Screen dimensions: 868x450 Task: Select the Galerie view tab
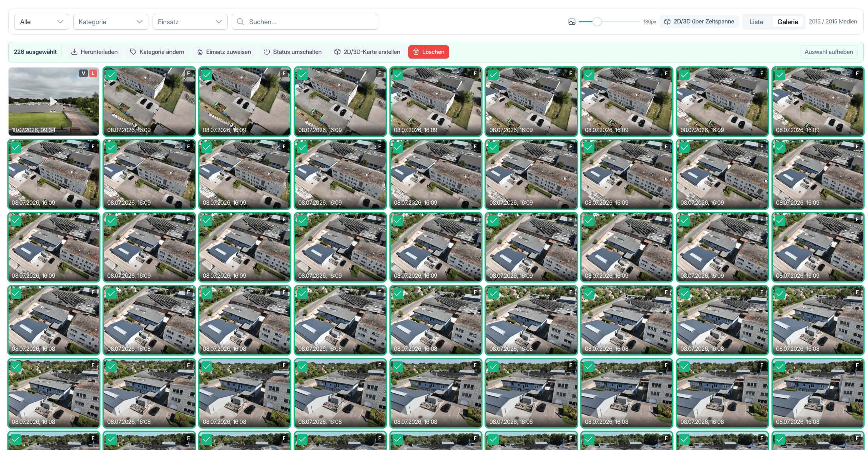788,22
